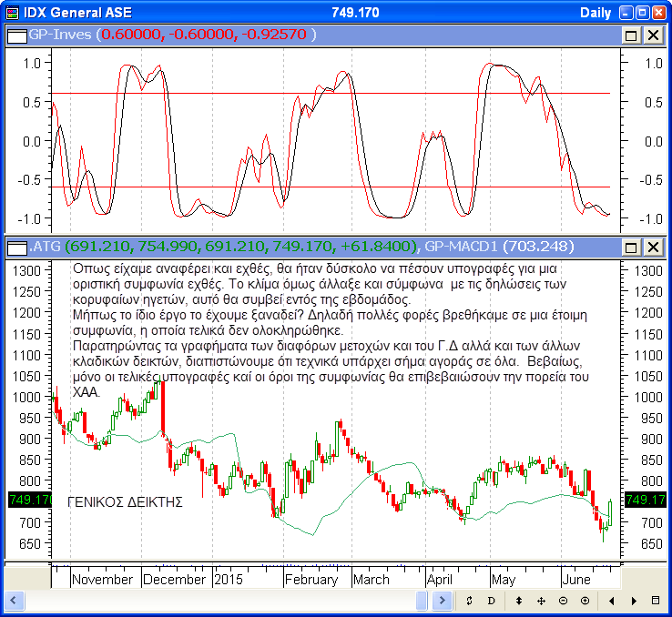The image size is (672, 617).
Task: Click the red GP-Inves values 0.60000, -0.60000, -0.92570
Action: coord(204,35)
